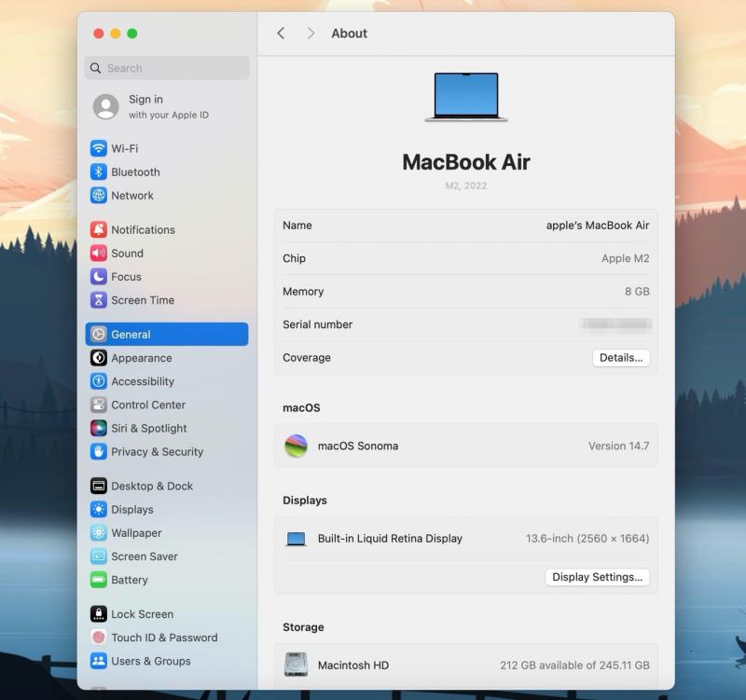Image resolution: width=746 pixels, height=700 pixels.
Task: Click the Apple M2 chip value
Action: [x=625, y=258]
